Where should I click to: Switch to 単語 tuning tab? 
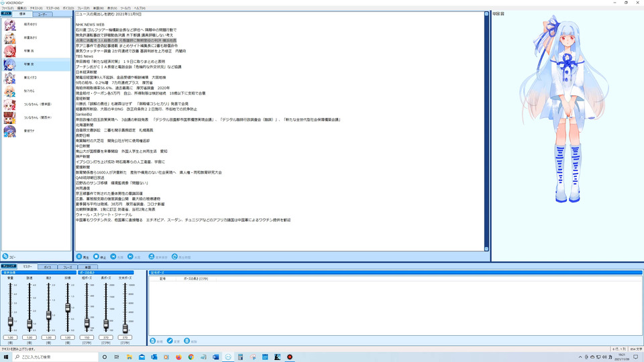pyautogui.click(x=87, y=267)
